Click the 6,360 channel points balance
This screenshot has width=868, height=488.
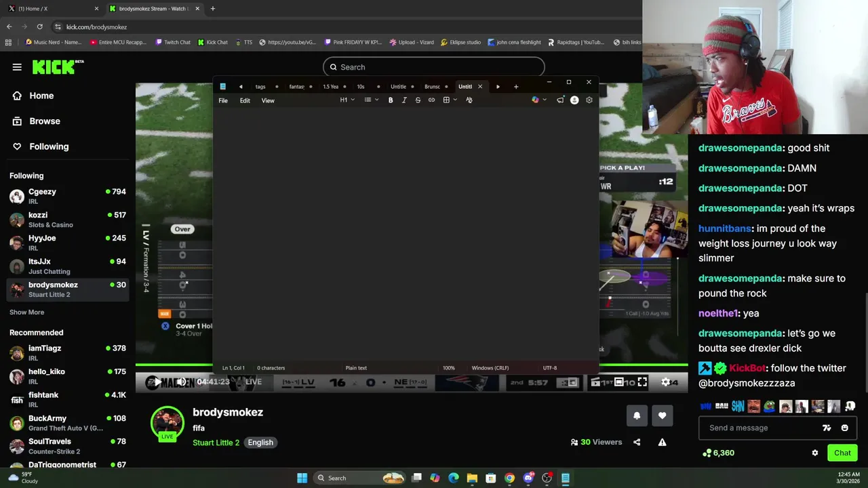719,453
